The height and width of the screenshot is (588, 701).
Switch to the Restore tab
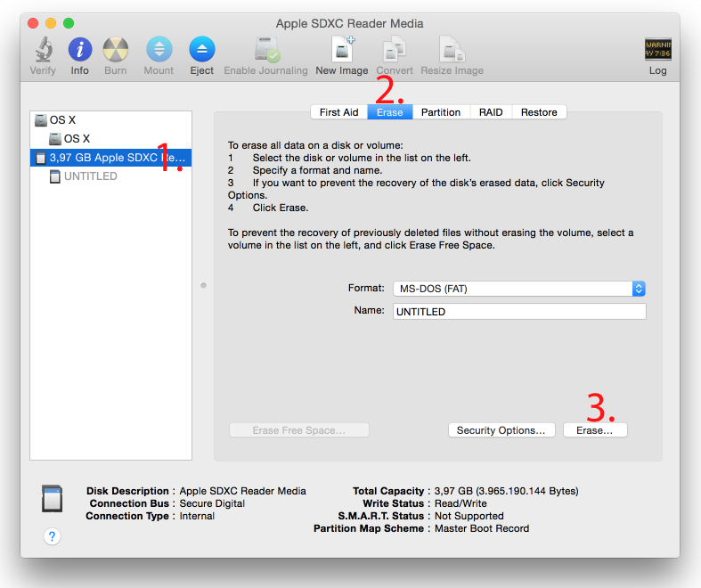539,112
